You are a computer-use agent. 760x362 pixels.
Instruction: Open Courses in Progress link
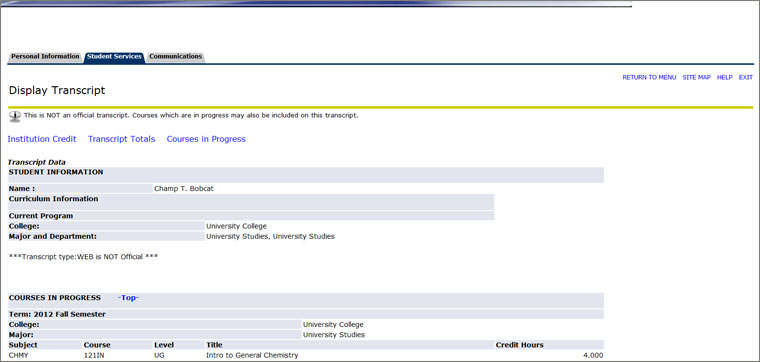[206, 139]
